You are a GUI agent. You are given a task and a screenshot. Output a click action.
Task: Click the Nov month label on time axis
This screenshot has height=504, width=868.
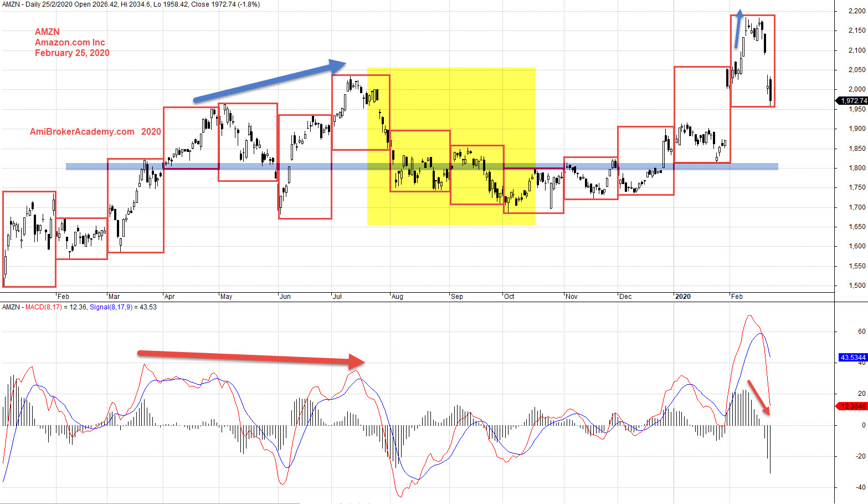point(572,297)
